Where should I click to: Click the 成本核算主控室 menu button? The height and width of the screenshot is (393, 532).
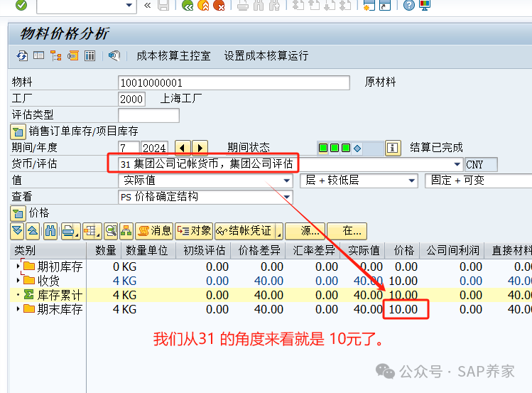[173, 55]
